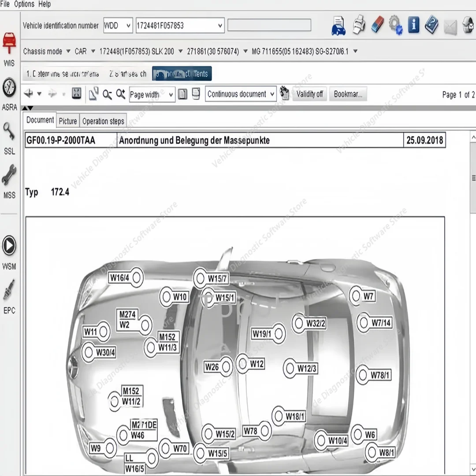Open settings gear icon

[x=395, y=25]
